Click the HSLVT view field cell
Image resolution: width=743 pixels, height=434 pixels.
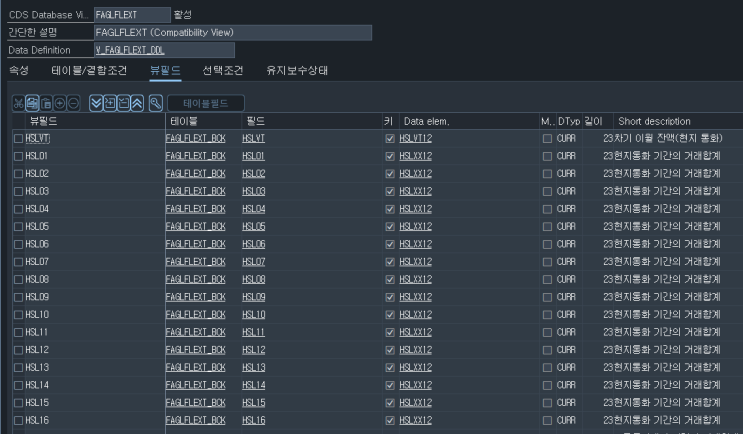coord(95,138)
